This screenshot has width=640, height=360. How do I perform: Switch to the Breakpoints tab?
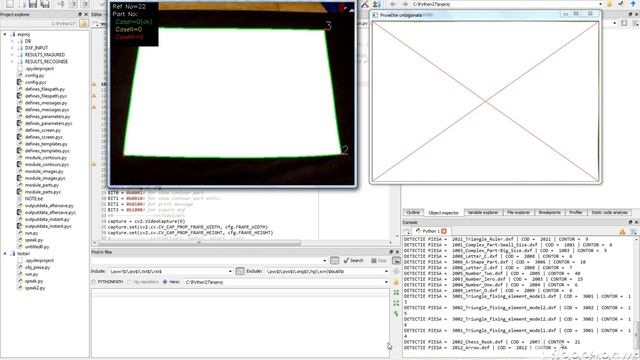point(549,213)
